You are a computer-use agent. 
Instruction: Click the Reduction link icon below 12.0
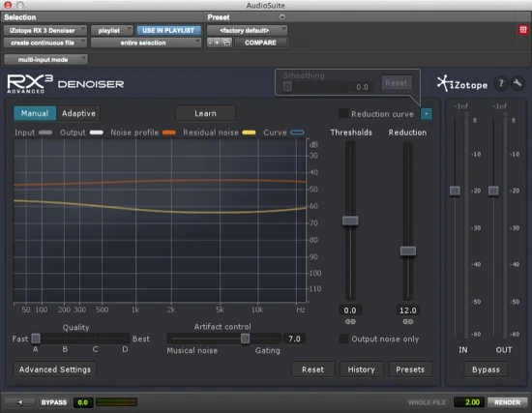408,321
